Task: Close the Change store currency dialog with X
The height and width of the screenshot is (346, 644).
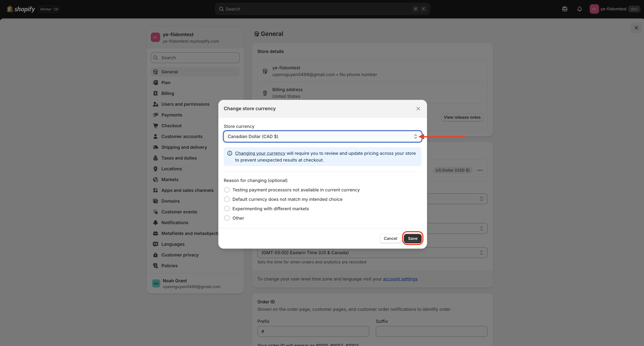Action: pyautogui.click(x=418, y=109)
